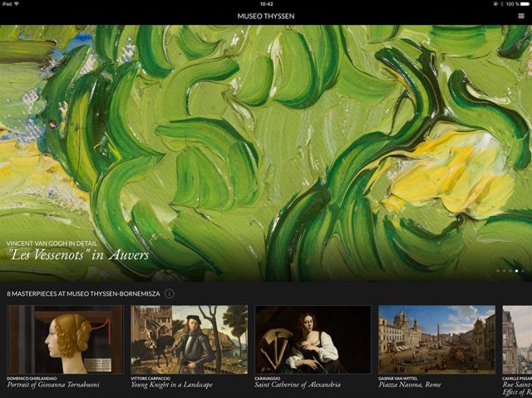532x398 pixels.
Task: Click the highlighted current carousel page dot
Action: coord(517,271)
